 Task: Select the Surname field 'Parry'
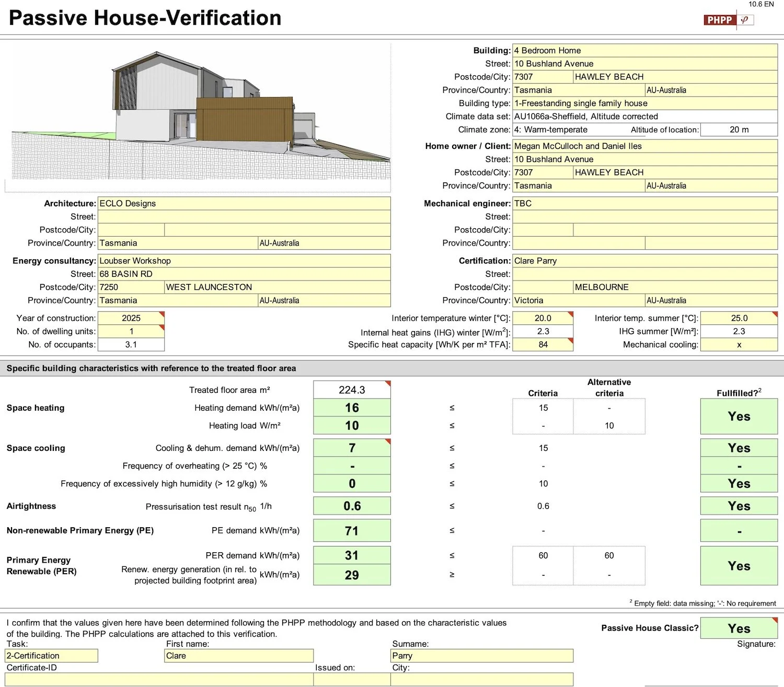pos(482,656)
